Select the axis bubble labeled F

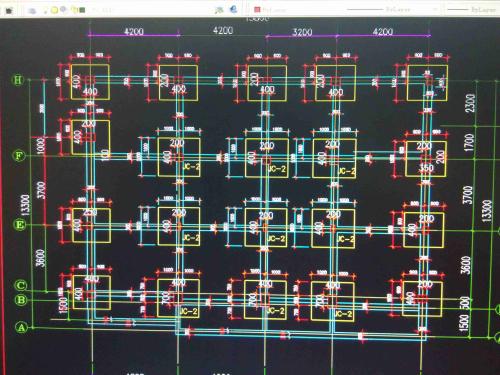pyautogui.click(x=19, y=156)
